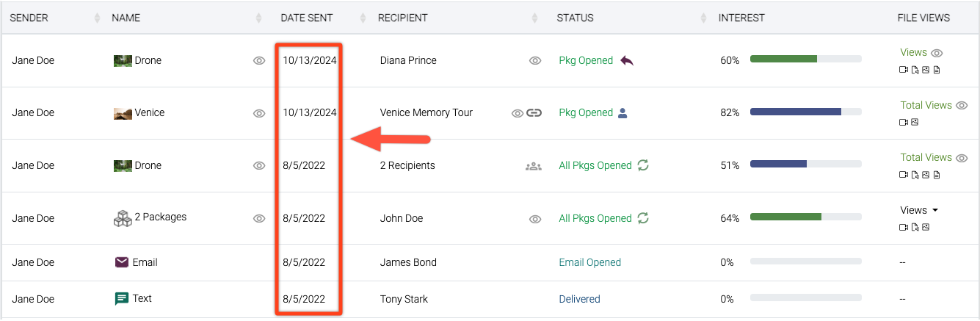Screen dimensions: 980x321
Task: Click the group icon next to 2 Recipients
Action: [534, 166]
